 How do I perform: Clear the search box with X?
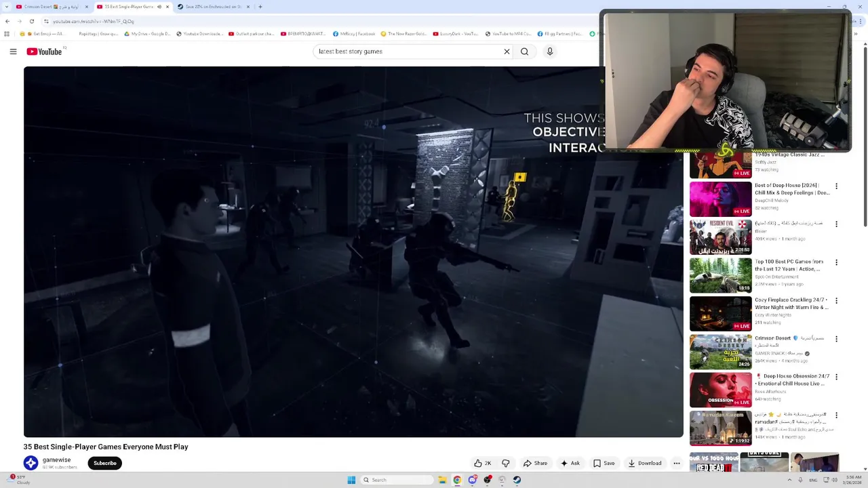point(507,52)
